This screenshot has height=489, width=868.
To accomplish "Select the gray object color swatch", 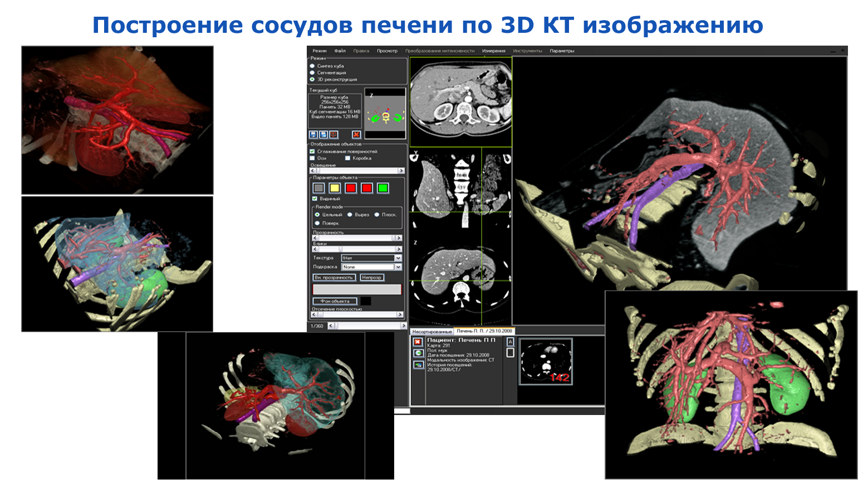I will pyautogui.click(x=318, y=188).
